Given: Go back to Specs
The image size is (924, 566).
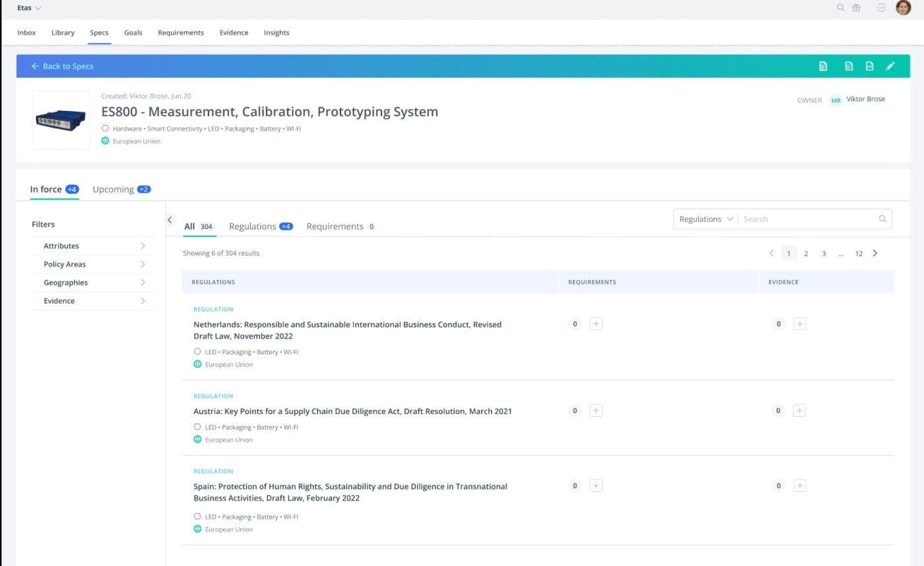Looking at the screenshot, I should [62, 66].
